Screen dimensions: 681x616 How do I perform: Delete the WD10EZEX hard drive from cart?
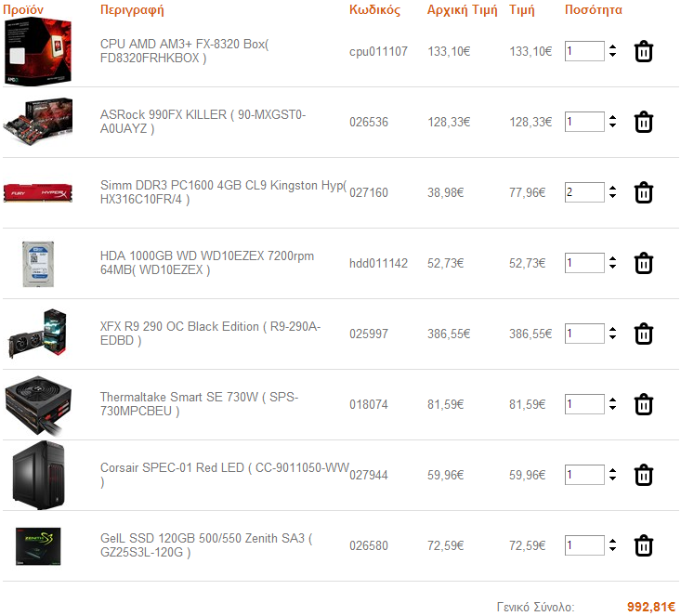tap(643, 263)
